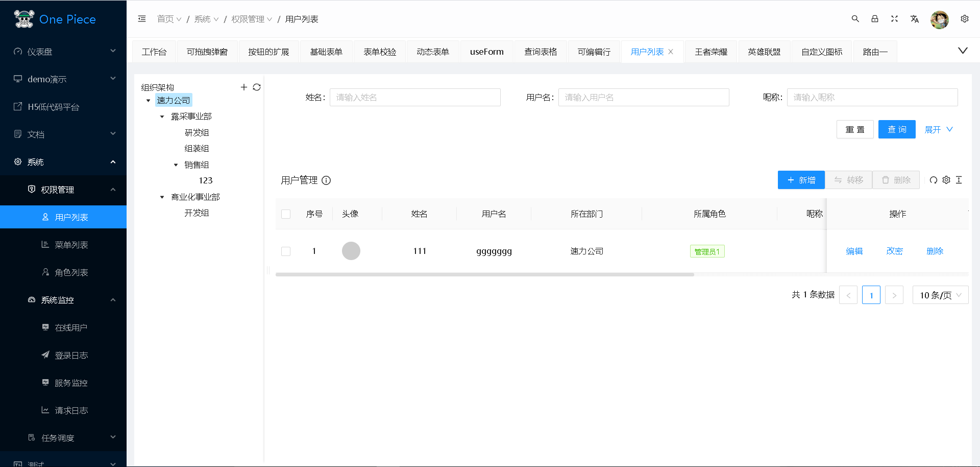This screenshot has width=980, height=467.
Task: Open the user avatar menu
Action: tap(940, 19)
